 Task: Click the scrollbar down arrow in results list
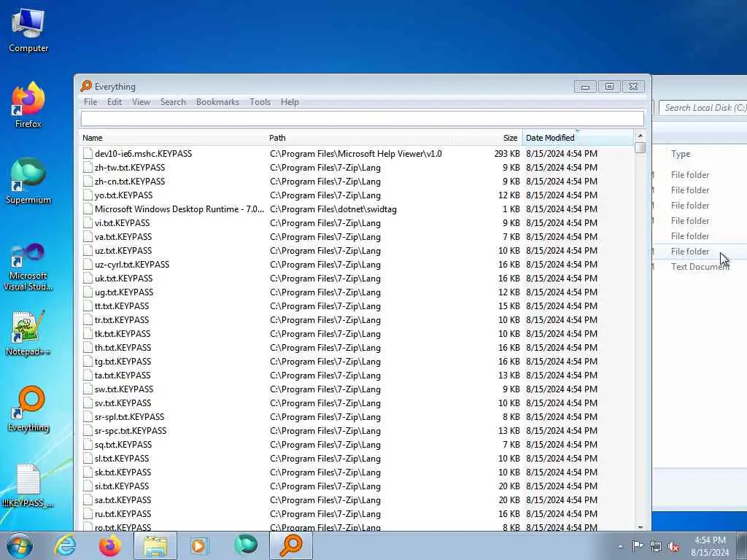coord(640,526)
